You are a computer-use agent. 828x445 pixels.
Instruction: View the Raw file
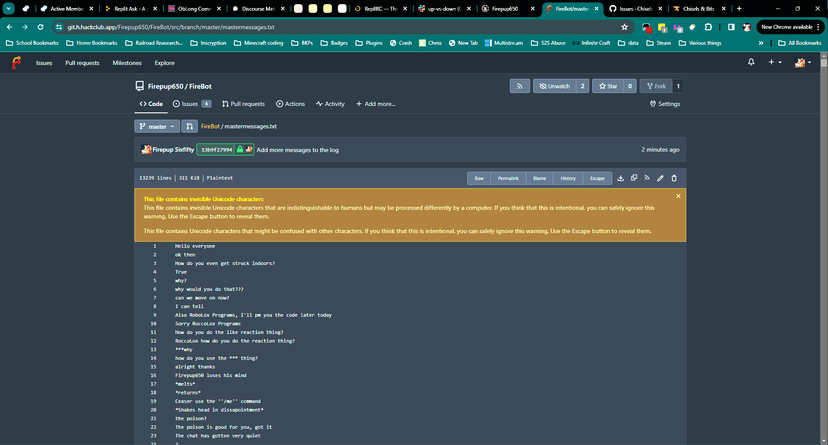pos(479,178)
